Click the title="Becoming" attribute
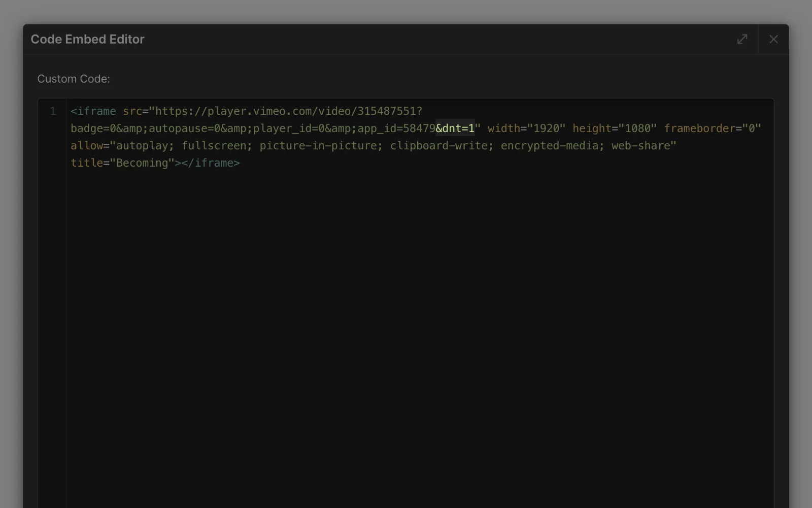Viewport: 812px width, 508px height. tap(123, 163)
